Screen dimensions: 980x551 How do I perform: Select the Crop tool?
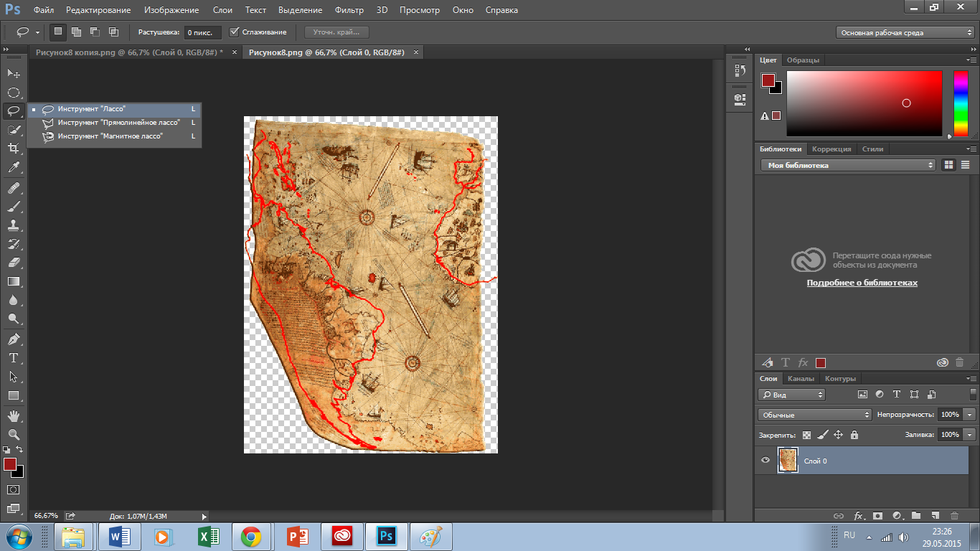(x=14, y=149)
